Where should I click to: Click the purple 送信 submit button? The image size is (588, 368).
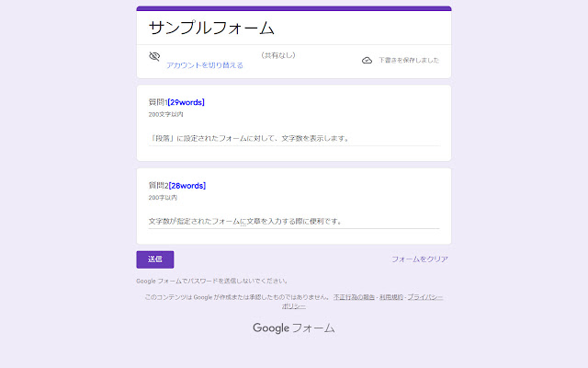[155, 259]
